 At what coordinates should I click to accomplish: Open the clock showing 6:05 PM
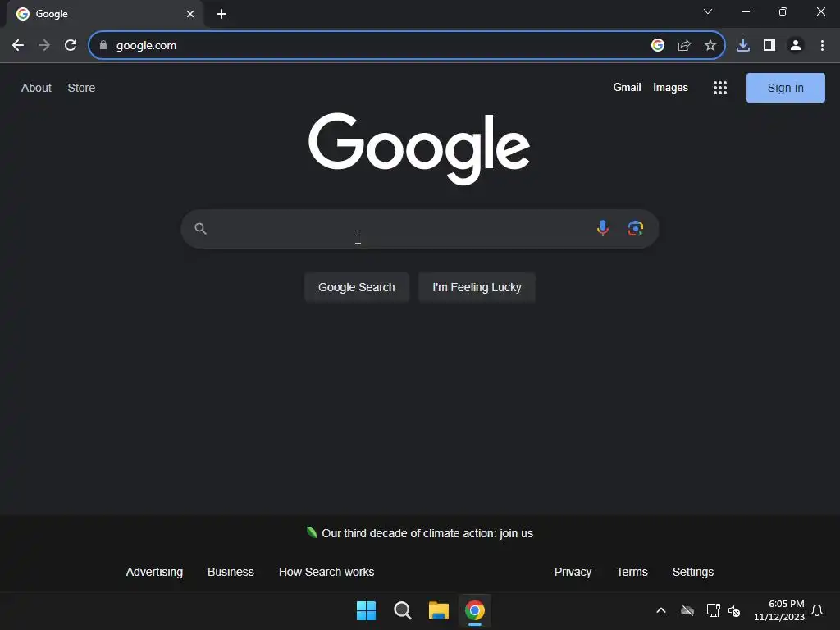click(x=779, y=610)
